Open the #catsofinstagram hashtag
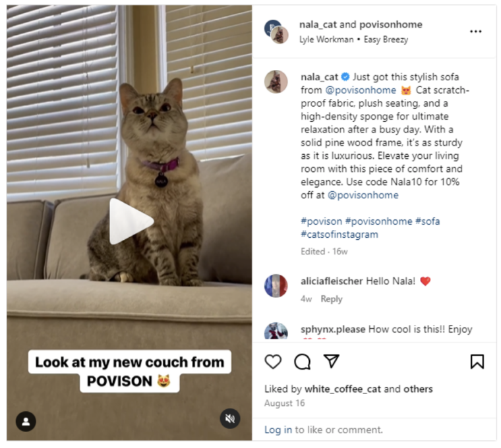 339,235
